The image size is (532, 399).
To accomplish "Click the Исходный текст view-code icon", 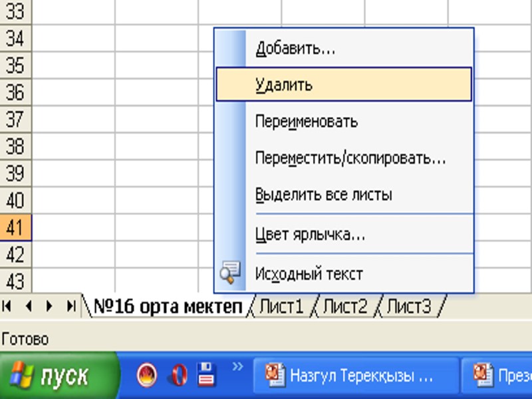I will (230, 273).
